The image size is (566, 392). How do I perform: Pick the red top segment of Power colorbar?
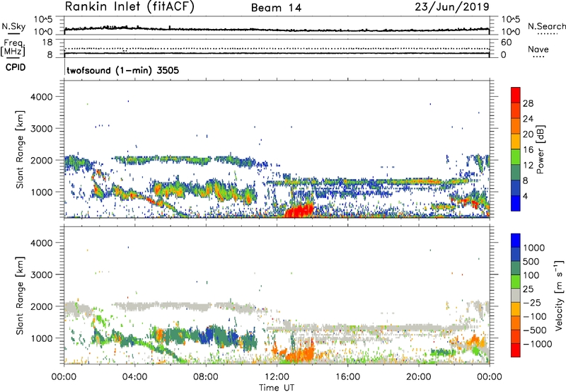pos(516,94)
